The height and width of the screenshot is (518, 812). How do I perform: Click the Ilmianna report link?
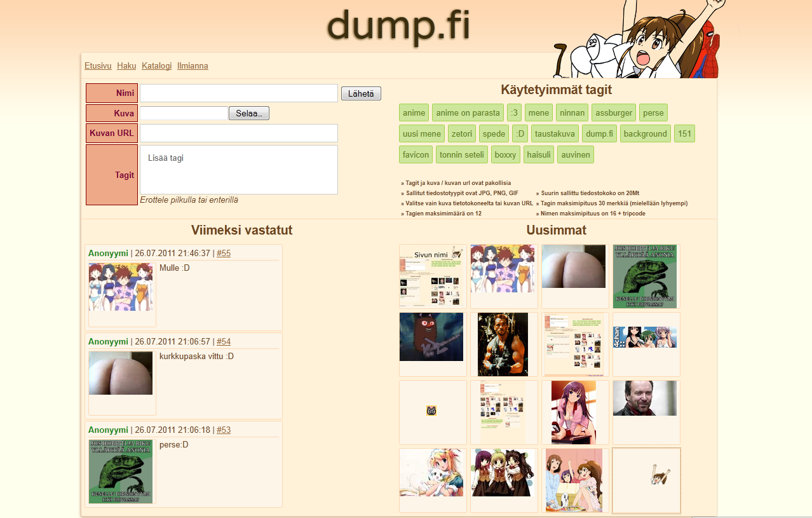193,66
